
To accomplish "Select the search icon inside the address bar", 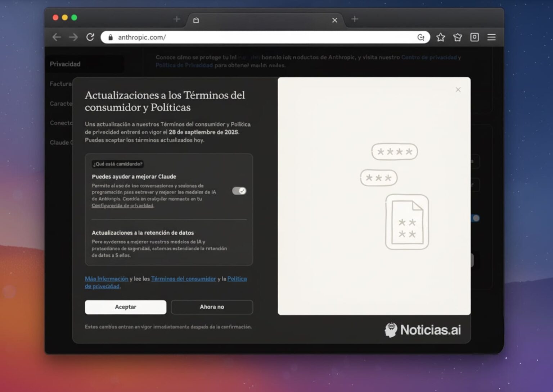I will [421, 37].
